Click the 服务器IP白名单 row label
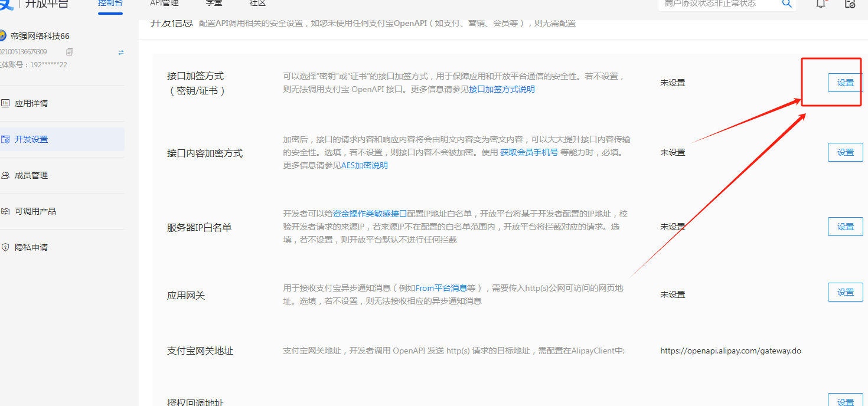 click(x=200, y=227)
